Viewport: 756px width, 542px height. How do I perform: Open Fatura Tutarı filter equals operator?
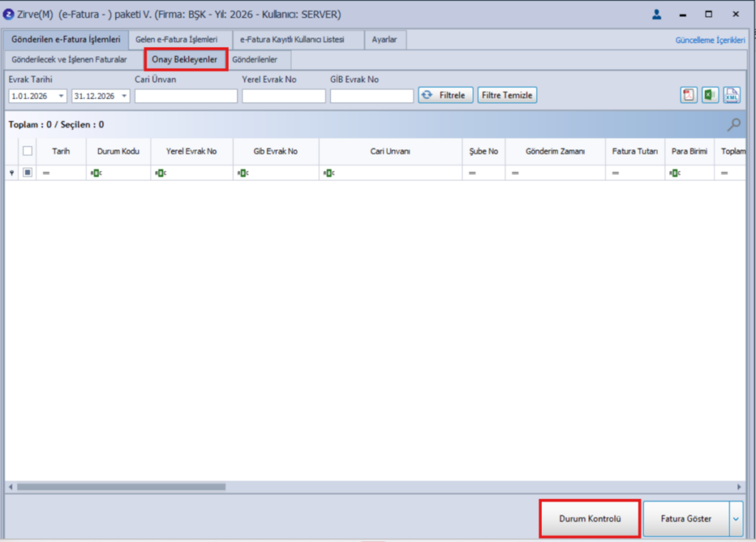pos(616,173)
